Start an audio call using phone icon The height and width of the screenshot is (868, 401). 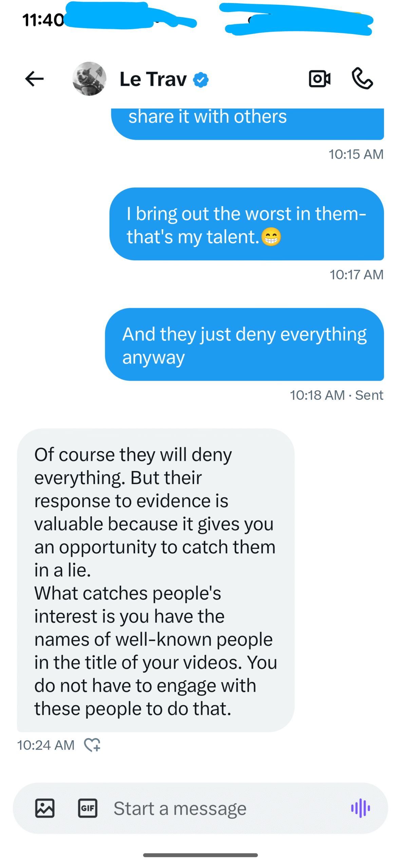coord(362,78)
